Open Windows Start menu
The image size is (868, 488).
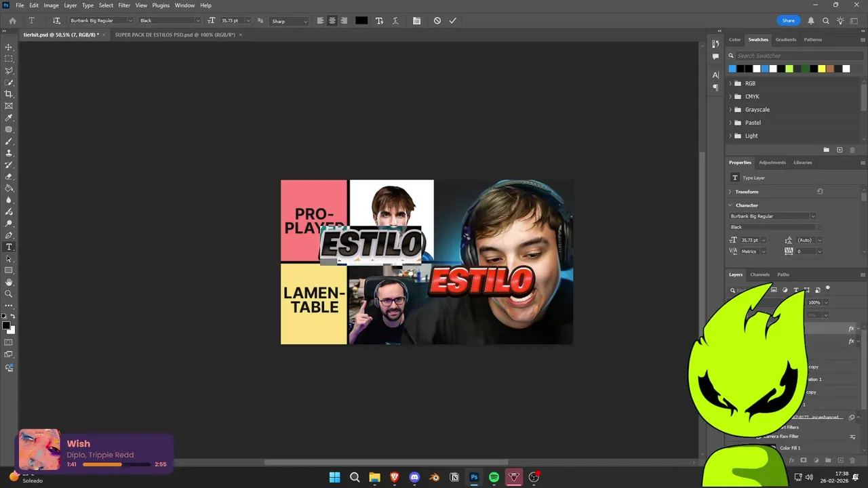334,477
